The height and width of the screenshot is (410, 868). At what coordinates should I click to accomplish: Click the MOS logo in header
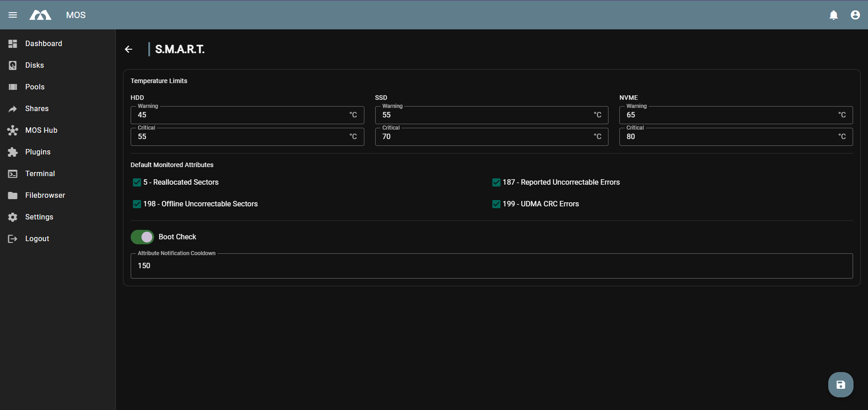click(41, 15)
